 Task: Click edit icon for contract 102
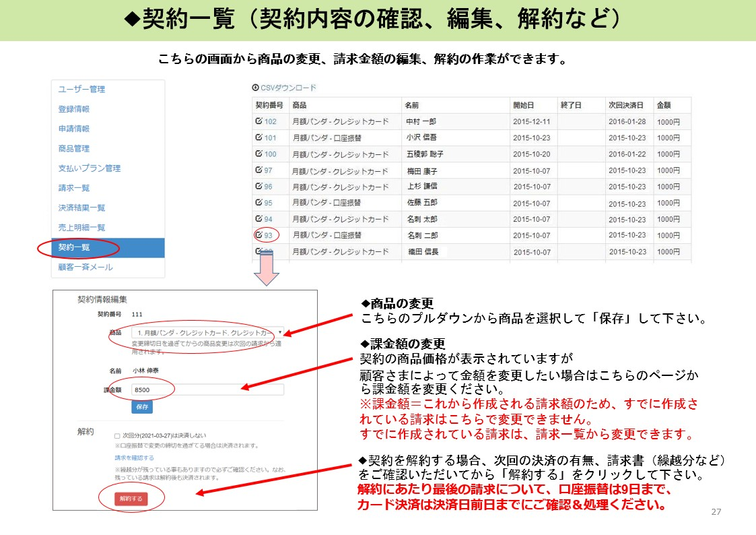pyautogui.click(x=259, y=121)
